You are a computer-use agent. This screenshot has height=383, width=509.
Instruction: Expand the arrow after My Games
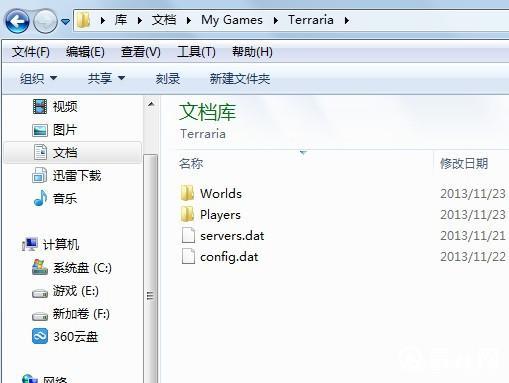276,21
